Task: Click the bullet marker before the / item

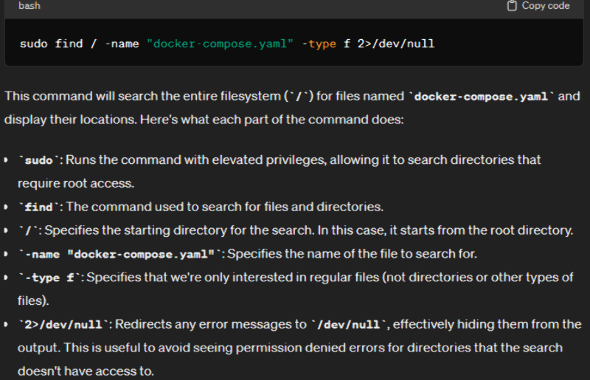Action: [x=6, y=230]
